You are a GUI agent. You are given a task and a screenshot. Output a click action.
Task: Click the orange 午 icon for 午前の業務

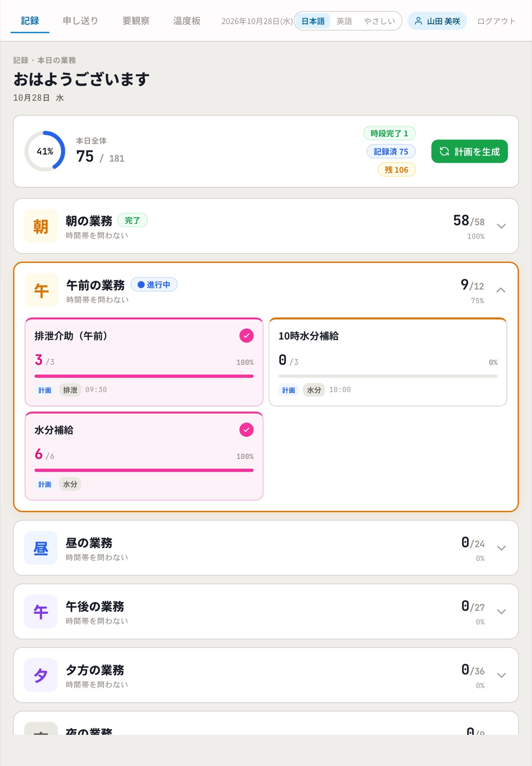(x=41, y=290)
